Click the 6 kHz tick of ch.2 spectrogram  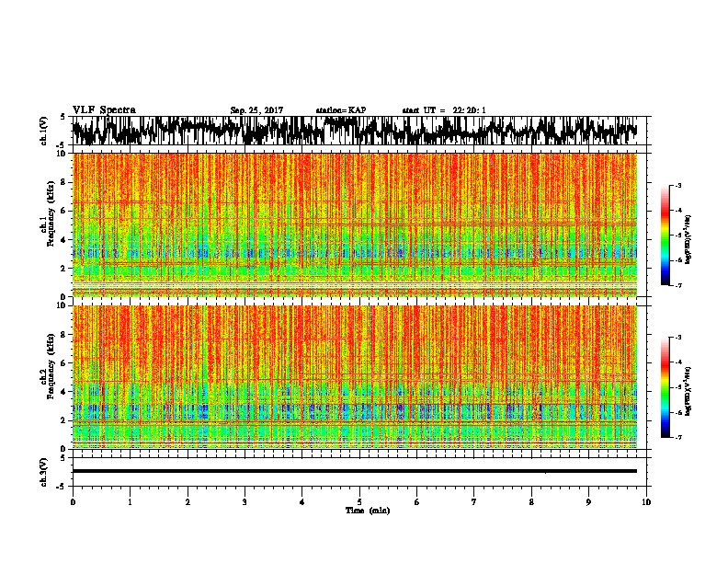[64, 363]
